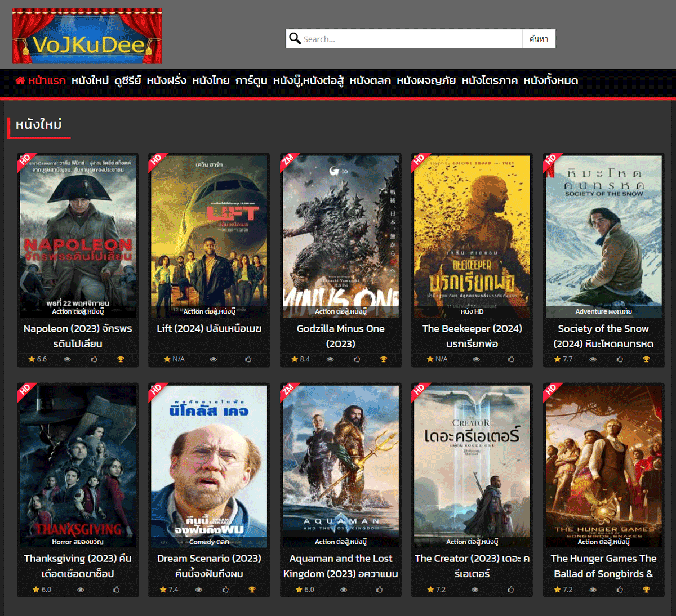Click the eye icon under Napoleon (2023)
Screen dimensions: 676x616
tap(67, 359)
